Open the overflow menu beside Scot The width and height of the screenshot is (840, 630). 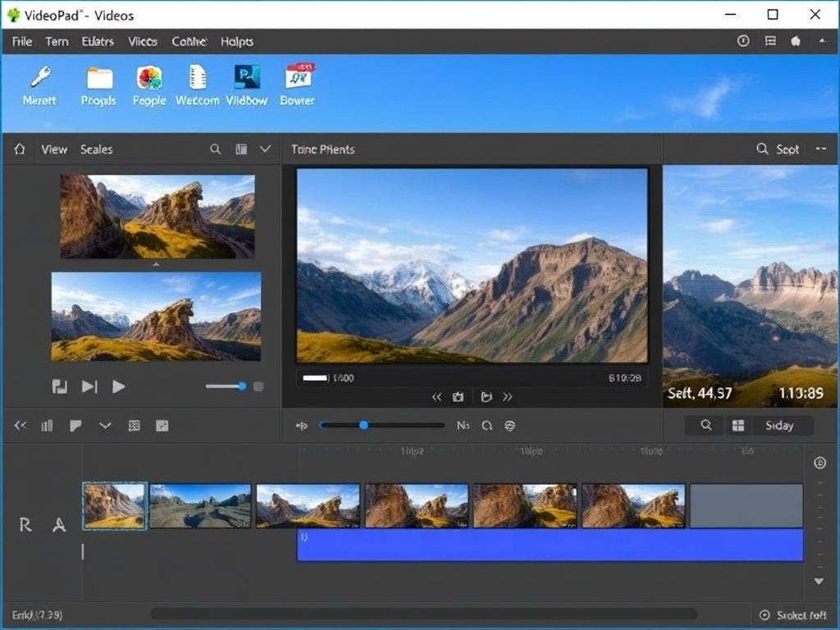tap(821, 148)
